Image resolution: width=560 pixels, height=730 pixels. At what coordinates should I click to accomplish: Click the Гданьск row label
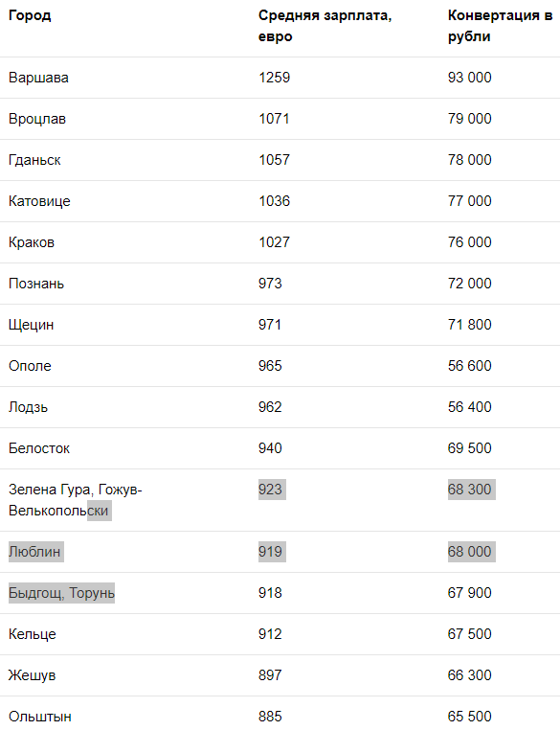click(34, 160)
